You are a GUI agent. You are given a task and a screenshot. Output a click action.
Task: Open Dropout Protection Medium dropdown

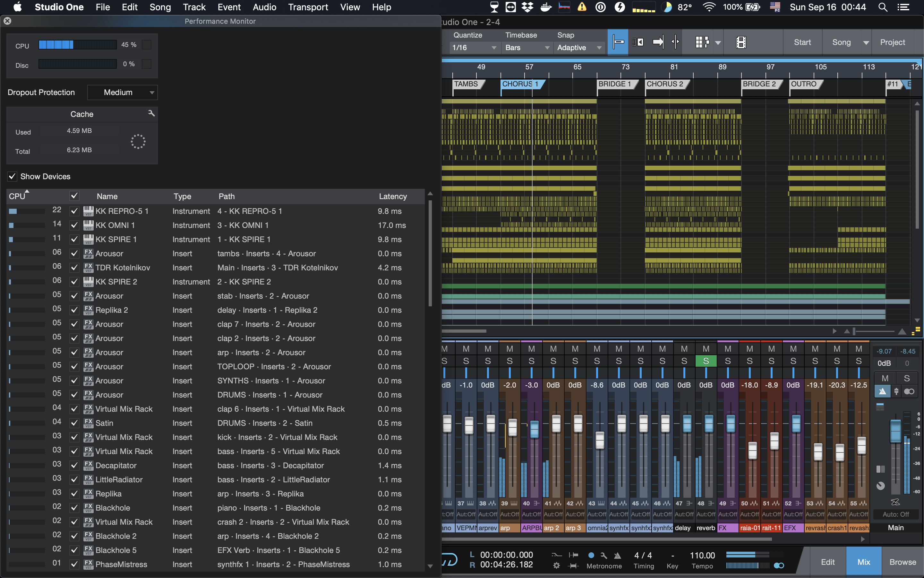coord(122,92)
